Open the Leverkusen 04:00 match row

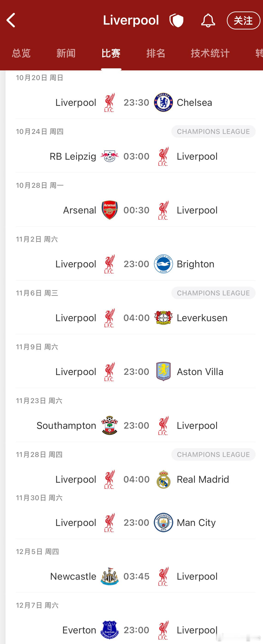click(x=136, y=318)
